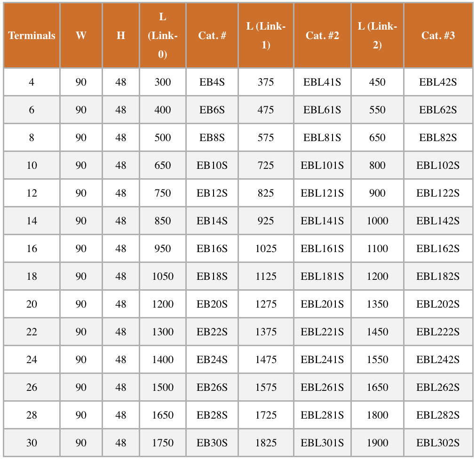The height and width of the screenshot is (460, 476).
Task: Click the Terminals column header
Action: (x=32, y=36)
